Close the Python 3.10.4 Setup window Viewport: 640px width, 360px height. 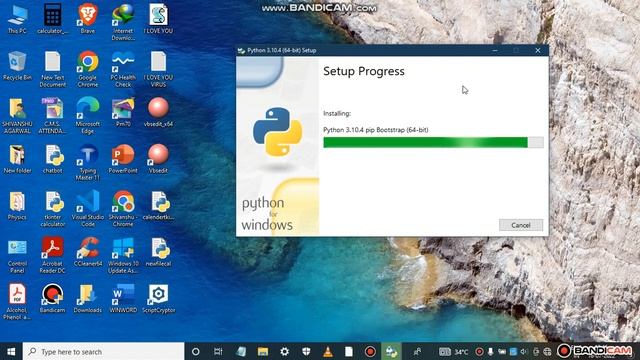tap(538, 50)
